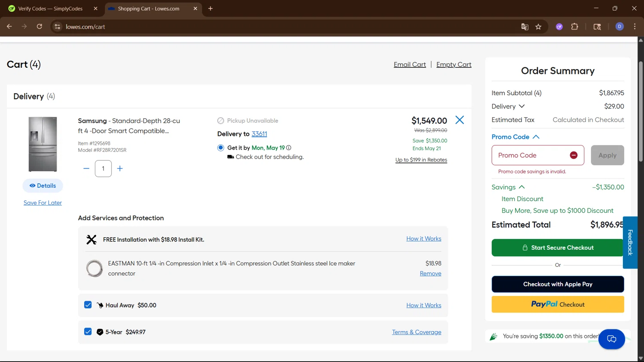Image resolution: width=644 pixels, height=362 pixels.
Task: Clear promo code with red minus icon
Action: point(574,155)
